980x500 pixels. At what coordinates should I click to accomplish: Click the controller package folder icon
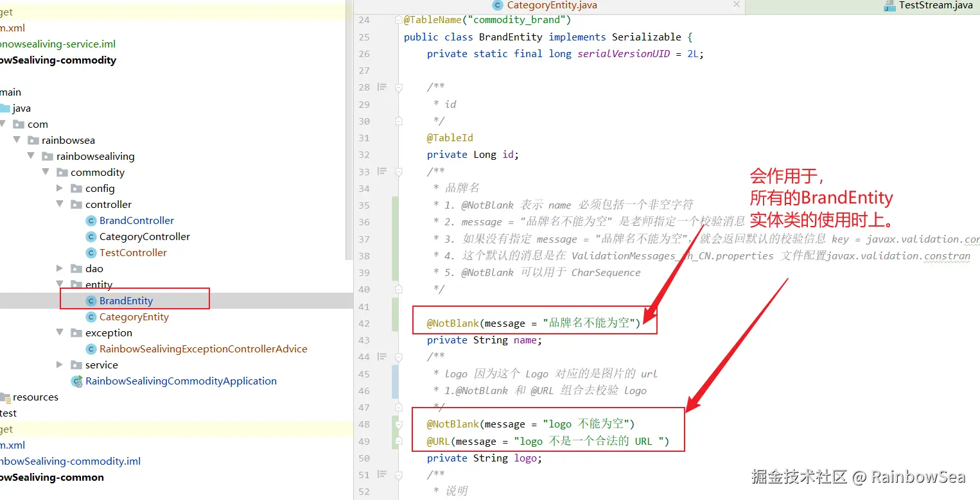(x=77, y=205)
